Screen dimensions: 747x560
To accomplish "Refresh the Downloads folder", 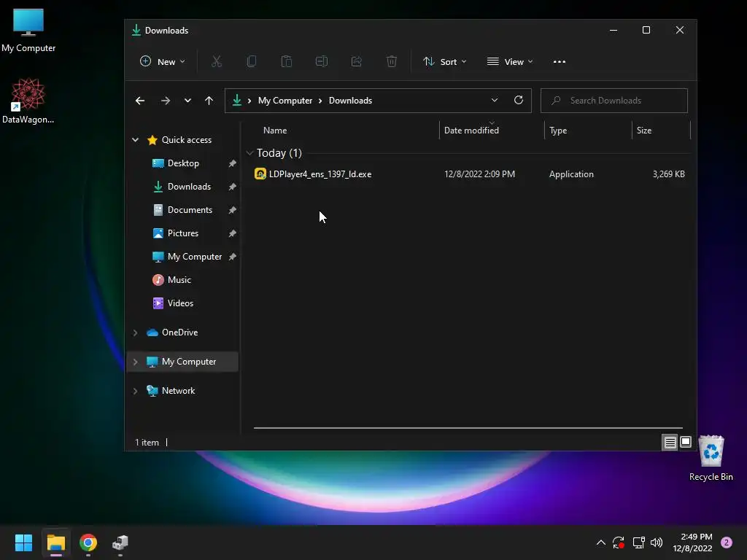I will point(519,100).
